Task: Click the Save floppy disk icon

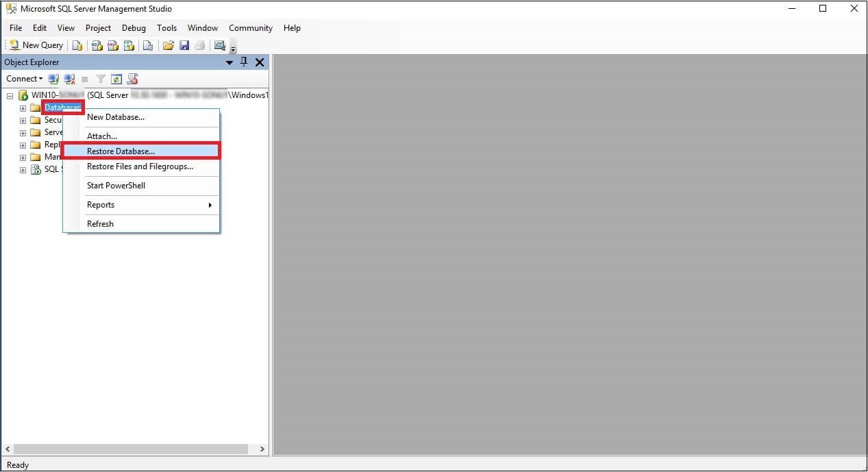Action: click(184, 46)
